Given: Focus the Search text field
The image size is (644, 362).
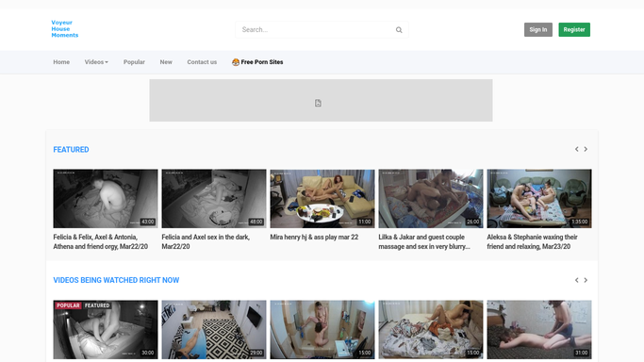Looking at the screenshot, I should pyautogui.click(x=316, y=29).
